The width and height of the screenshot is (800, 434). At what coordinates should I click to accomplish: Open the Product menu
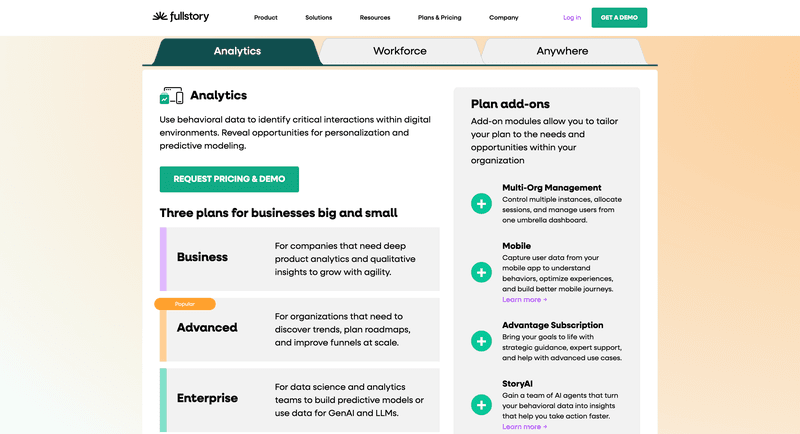266,18
